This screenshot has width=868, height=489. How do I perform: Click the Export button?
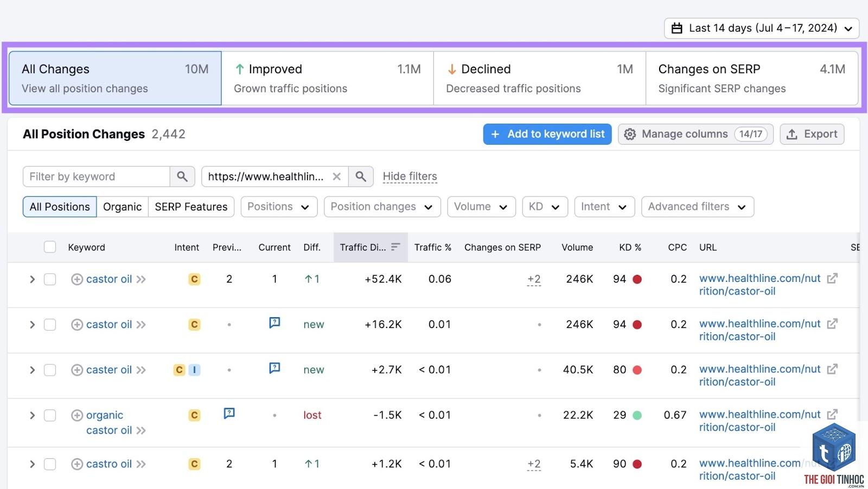point(812,134)
